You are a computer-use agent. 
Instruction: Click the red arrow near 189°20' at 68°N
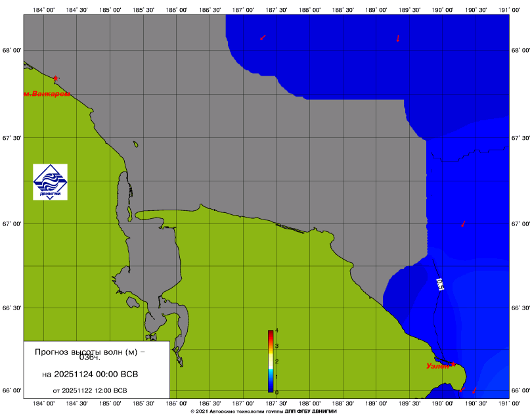(397, 38)
